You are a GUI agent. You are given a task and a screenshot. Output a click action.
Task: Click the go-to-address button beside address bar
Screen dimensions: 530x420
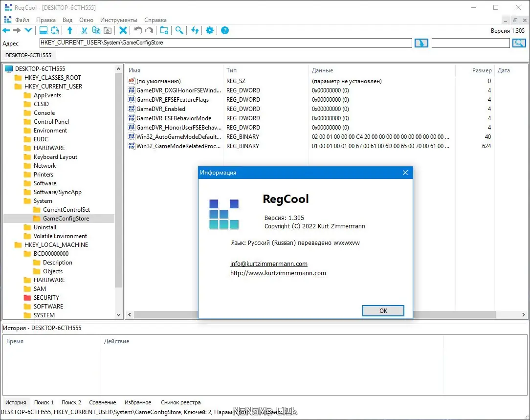pos(421,43)
